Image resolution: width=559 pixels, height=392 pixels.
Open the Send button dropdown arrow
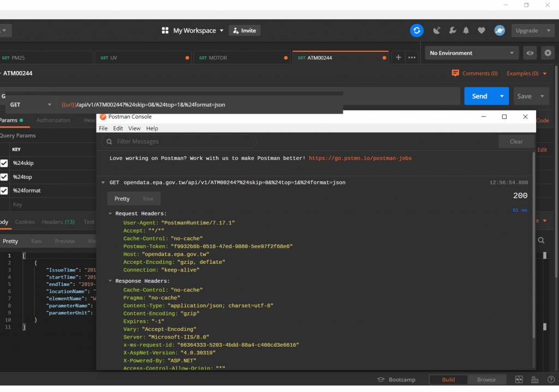tap(502, 96)
